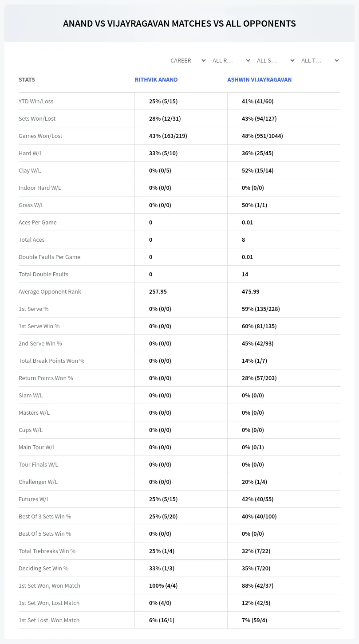This screenshot has height=644, width=359.
Task: Open the ALL S... surface filter dropdown
Action: click(x=276, y=60)
